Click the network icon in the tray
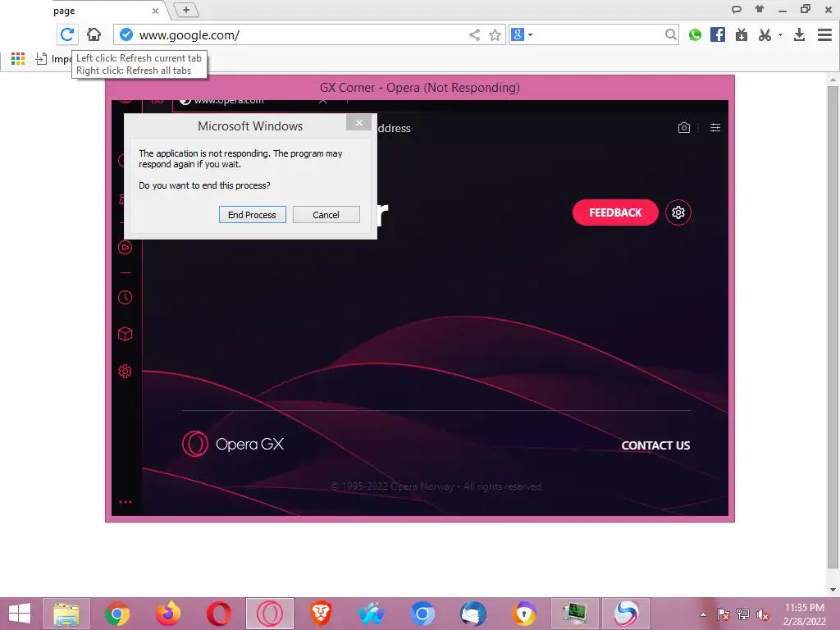840x630 pixels. pyautogui.click(x=742, y=614)
